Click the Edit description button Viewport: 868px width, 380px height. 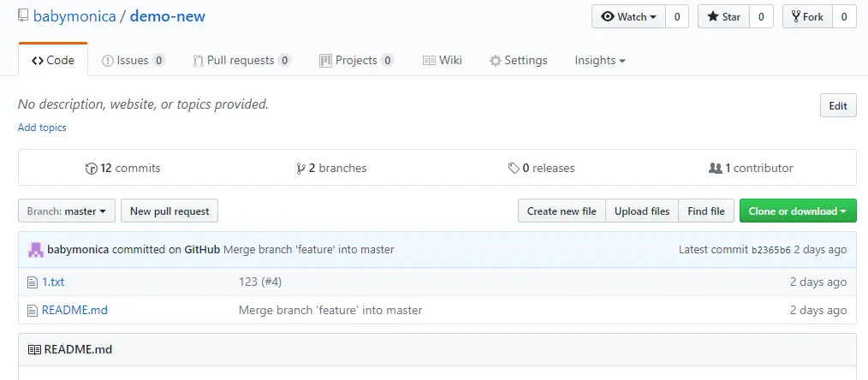838,105
